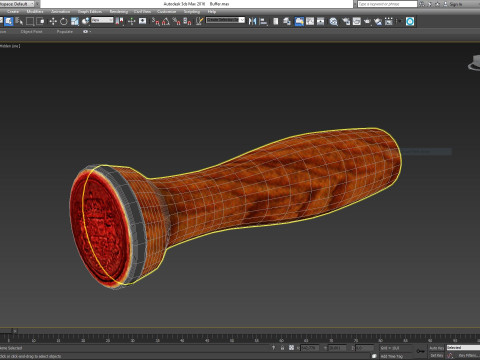Activate Select and Rotate tool
Viewport: 480px width, 360px height.
coord(63,21)
